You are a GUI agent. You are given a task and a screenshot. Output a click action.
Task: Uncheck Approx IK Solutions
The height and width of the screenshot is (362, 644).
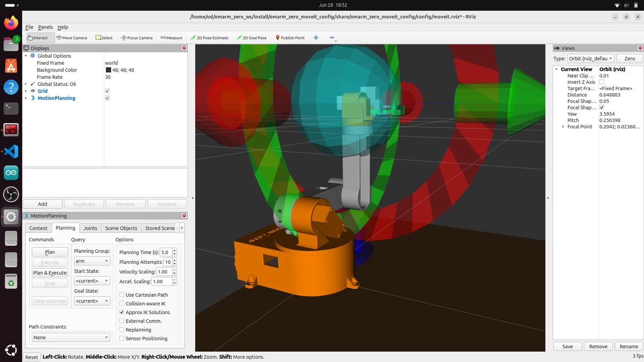click(122, 312)
